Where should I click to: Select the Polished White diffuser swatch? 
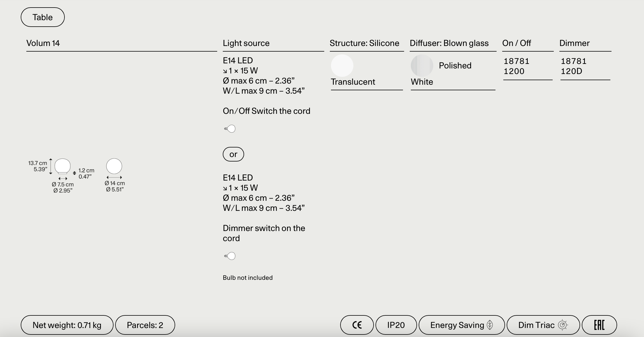tap(422, 66)
